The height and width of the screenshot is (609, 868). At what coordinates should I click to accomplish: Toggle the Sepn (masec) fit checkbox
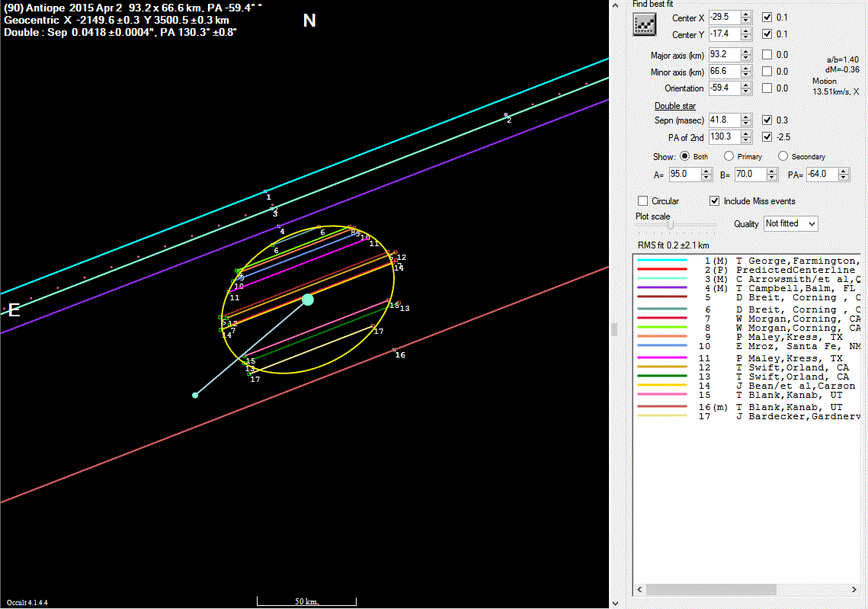pyautogui.click(x=767, y=120)
